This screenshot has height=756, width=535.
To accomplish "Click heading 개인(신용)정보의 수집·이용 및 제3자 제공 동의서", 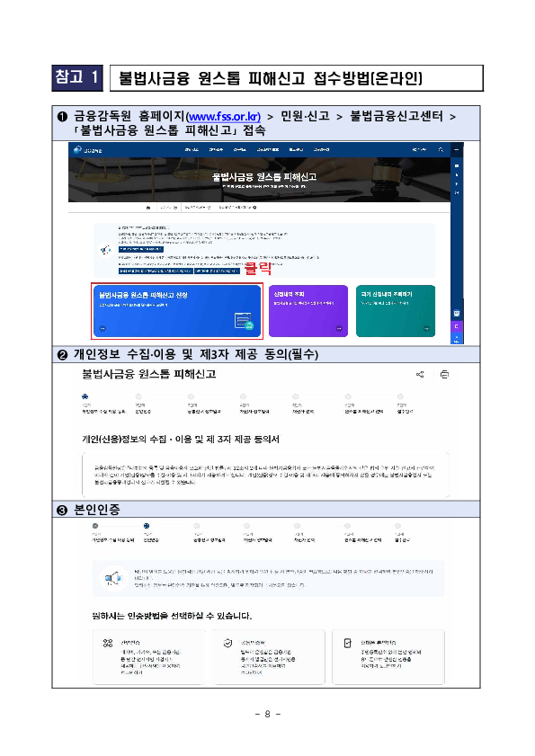I will (181, 440).
